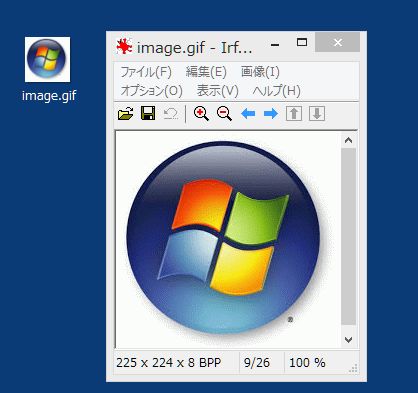This screenshot has width=418, height=393.
Task: Go to previous image with the left blue arrow
Action: click(248, 114)
